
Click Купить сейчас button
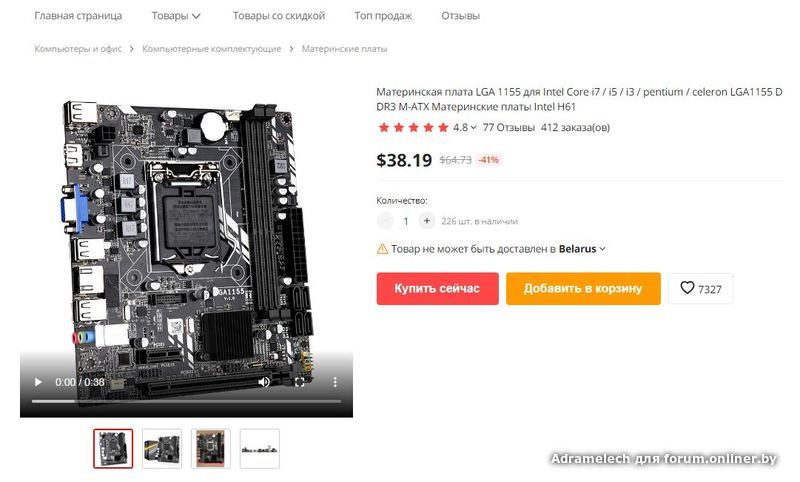437,289
